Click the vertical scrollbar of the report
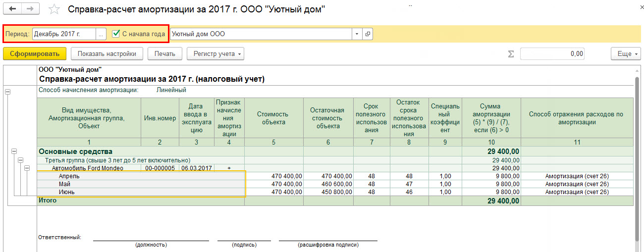Viewport: 644px width, 252px height. pyautogui.click(x=637, y=158)
